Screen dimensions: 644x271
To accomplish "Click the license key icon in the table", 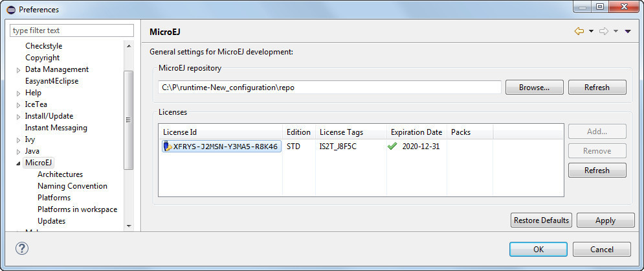I will (168, 147).
